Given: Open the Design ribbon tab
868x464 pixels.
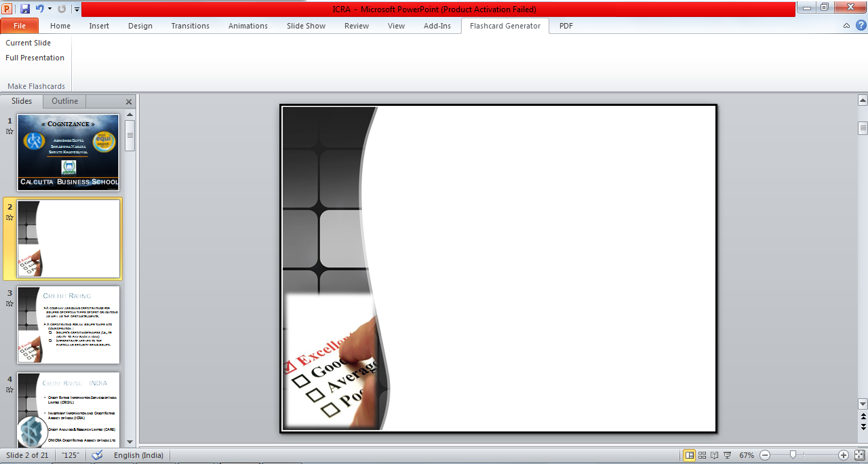Looking at the screenshot, I should pos(140,26).
